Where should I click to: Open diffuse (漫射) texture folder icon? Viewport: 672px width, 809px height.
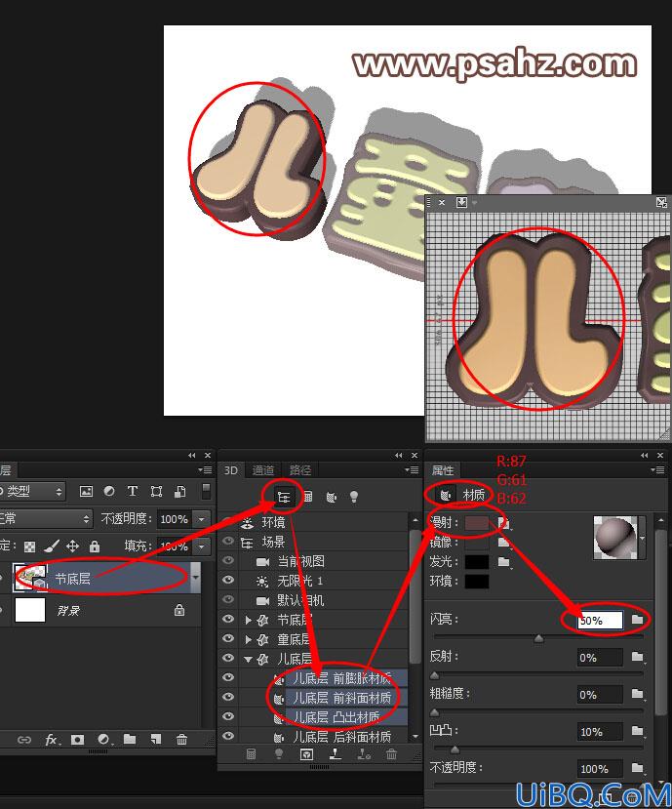point(504,523)
